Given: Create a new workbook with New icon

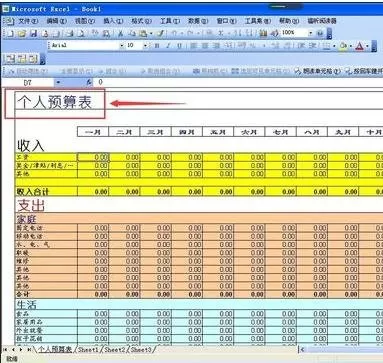Looking at the screenshot, I should coord(11,33).
